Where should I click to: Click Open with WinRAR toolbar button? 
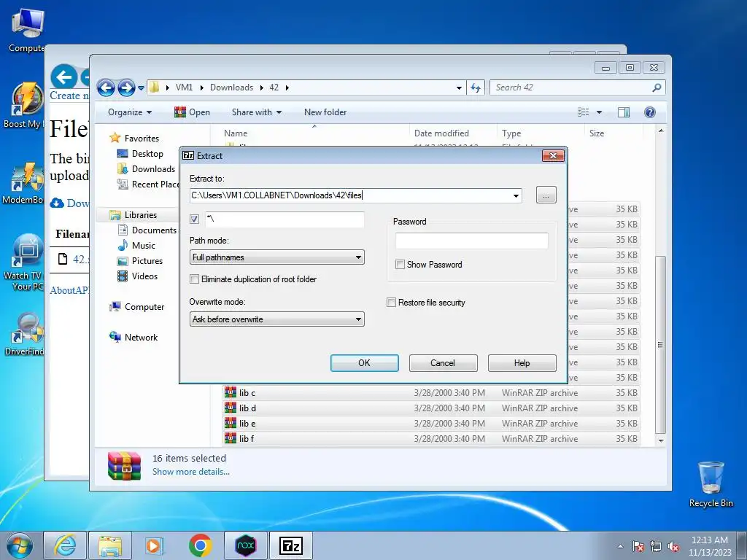tap(192, 112)
